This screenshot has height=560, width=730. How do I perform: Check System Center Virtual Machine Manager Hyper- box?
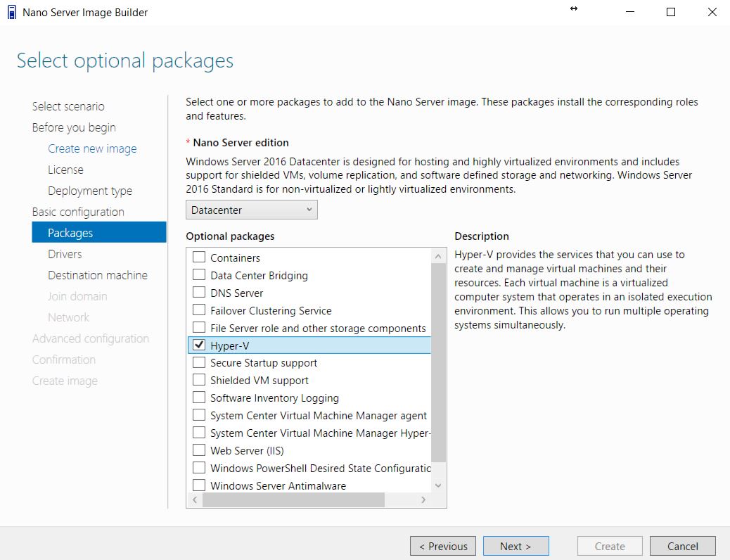coord(199,433)
